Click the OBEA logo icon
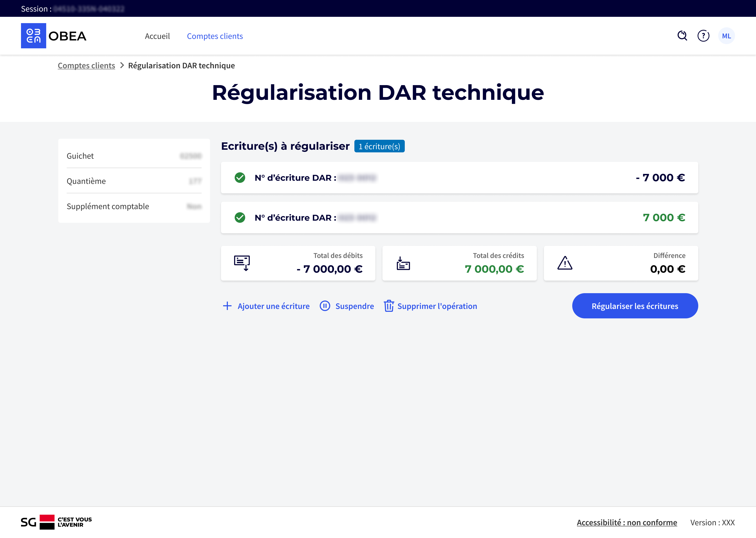756x538 pixels. click(x=33, y=36)
